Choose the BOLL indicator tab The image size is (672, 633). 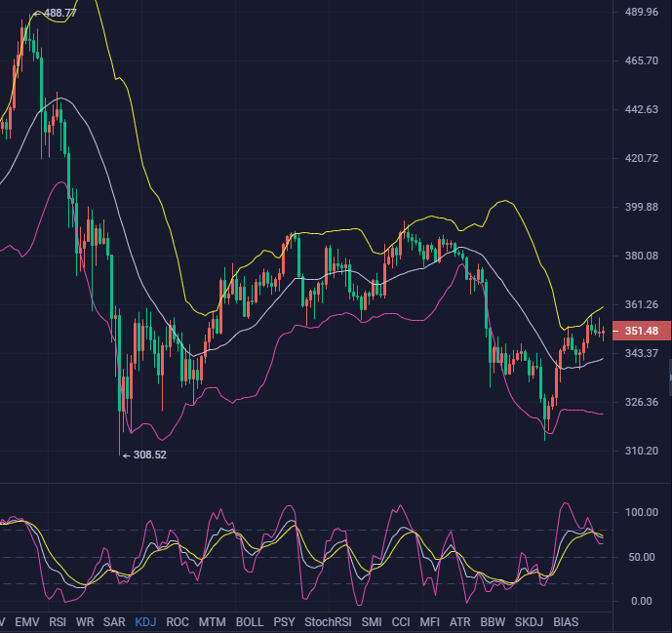click(x=250, y=622)
